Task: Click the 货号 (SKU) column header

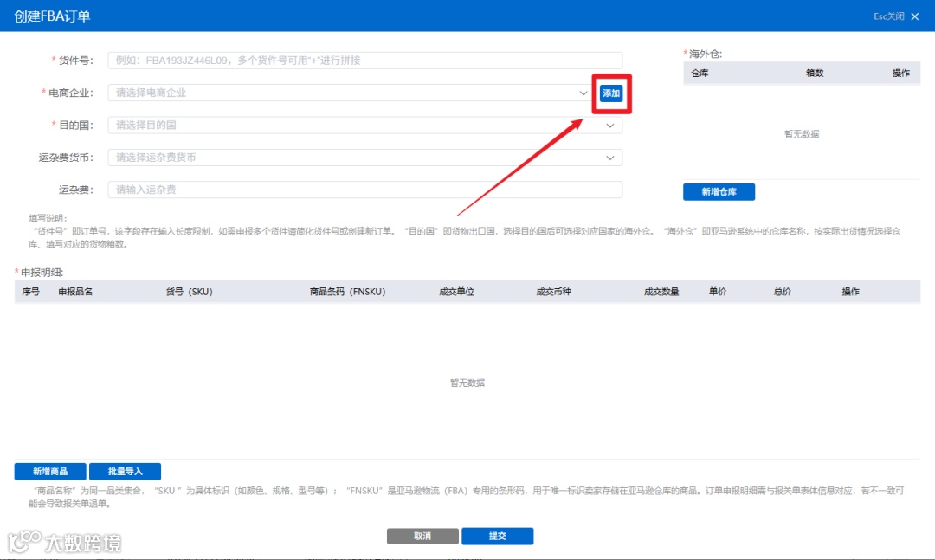Action: click(x=189, y=292)
